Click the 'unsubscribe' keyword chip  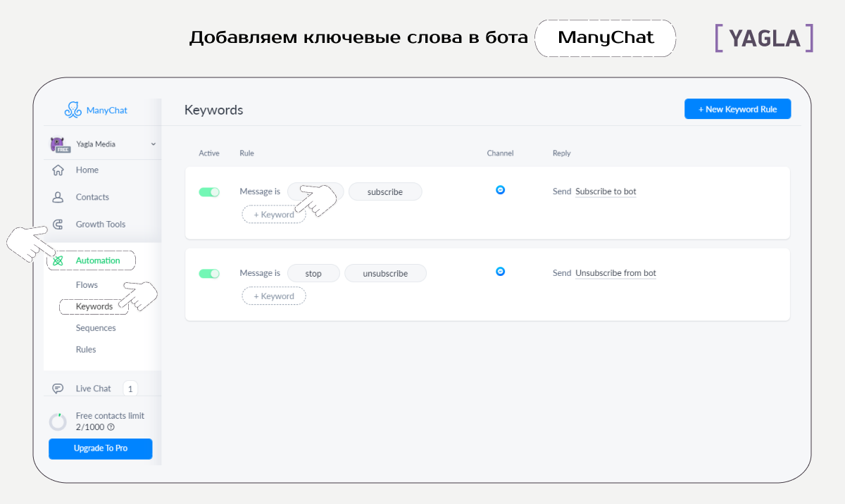385,273
